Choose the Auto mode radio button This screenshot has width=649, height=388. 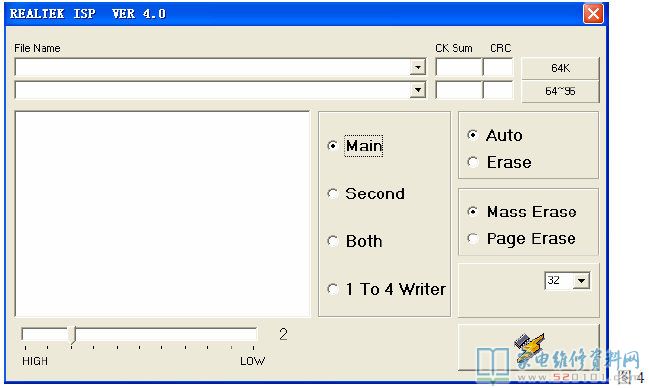(x=473, y=135)
